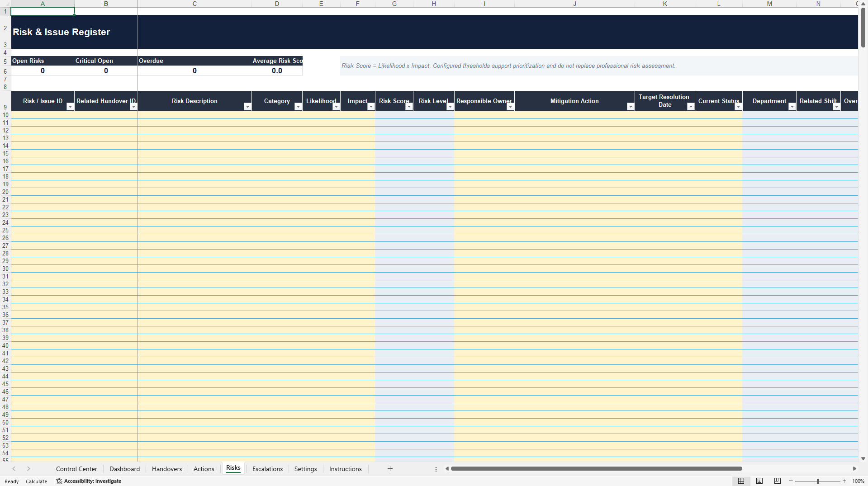Select Page Layout view icon
This screenshot has height=486, width=868.
coord(759,481)
